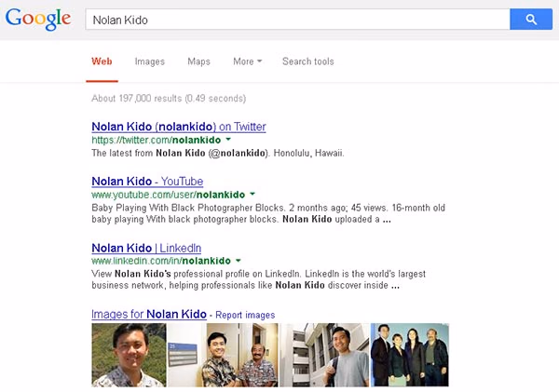Screen dimensions: 559x392
Task: Open thumbnail of two men in aloha shirts
Action: 223,355
